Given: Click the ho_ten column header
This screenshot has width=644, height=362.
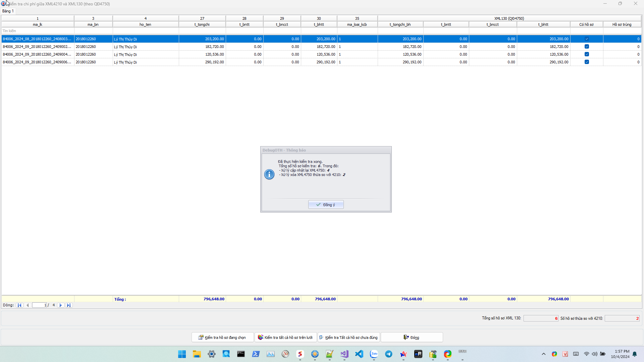Looking at the screenshot, I should (x=145, y=24).
